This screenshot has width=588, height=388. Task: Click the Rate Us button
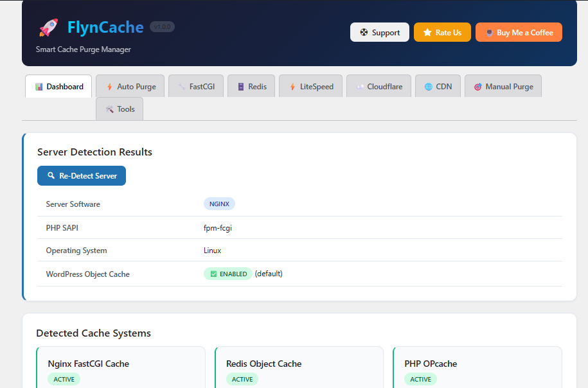tap(442, 32)
